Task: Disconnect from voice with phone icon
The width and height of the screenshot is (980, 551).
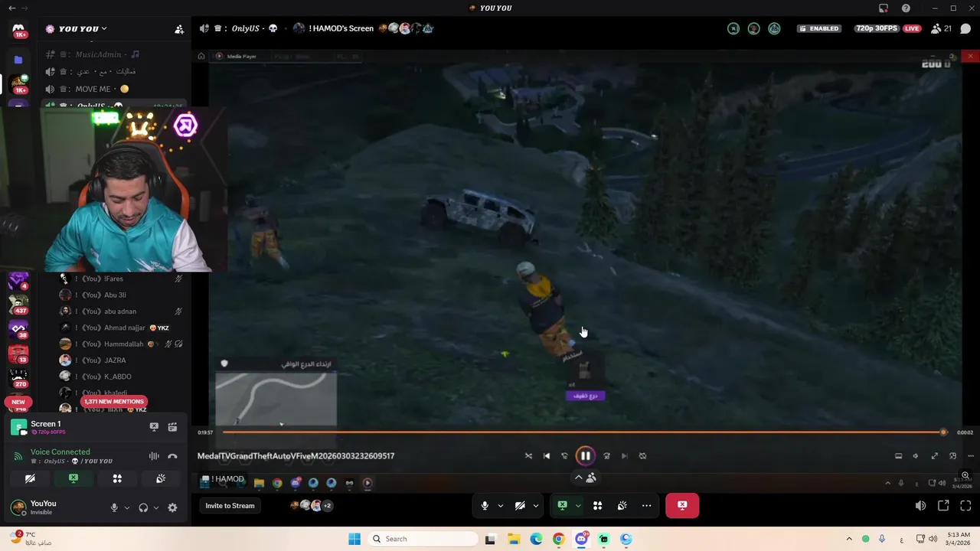Action: point(172,456)
